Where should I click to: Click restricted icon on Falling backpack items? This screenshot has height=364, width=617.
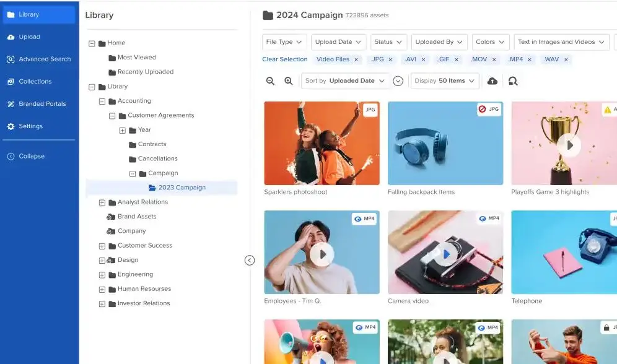click(x=482, y=110)
